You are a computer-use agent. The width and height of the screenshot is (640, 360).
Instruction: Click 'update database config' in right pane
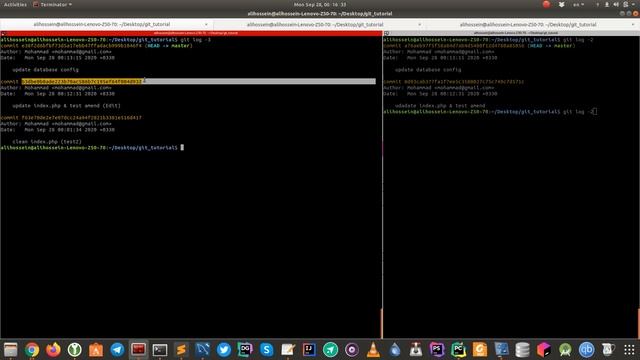point(428,70)
